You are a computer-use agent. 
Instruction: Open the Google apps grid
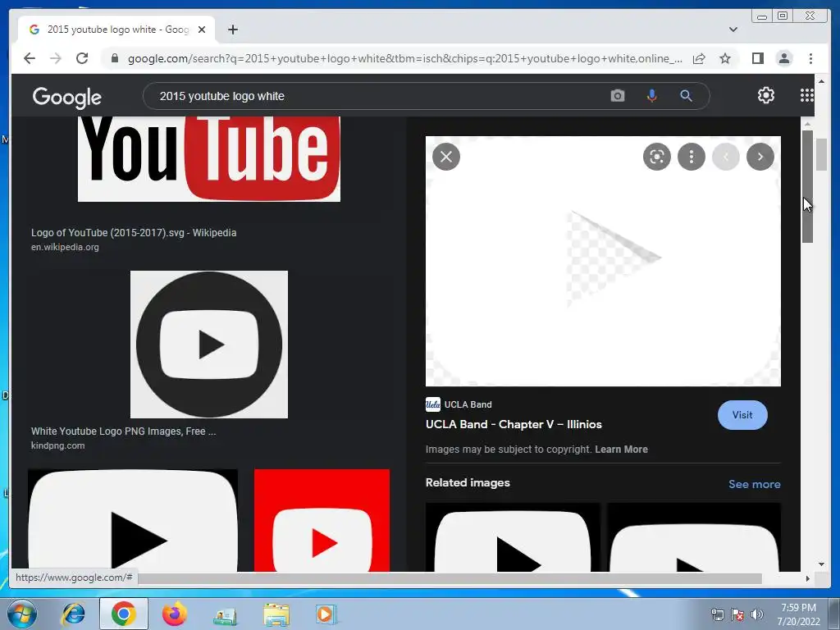[807, 95]
